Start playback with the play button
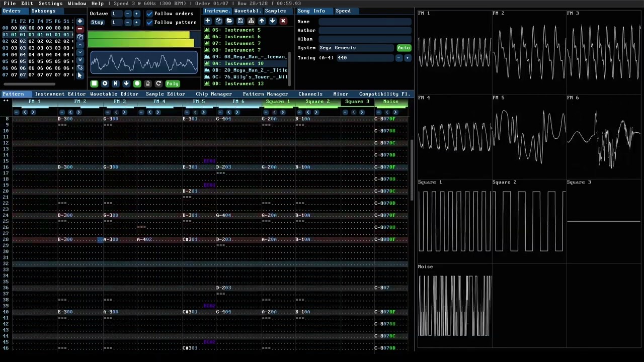The width and height of the screenshot is (644, 362). [x=105, y=83]
